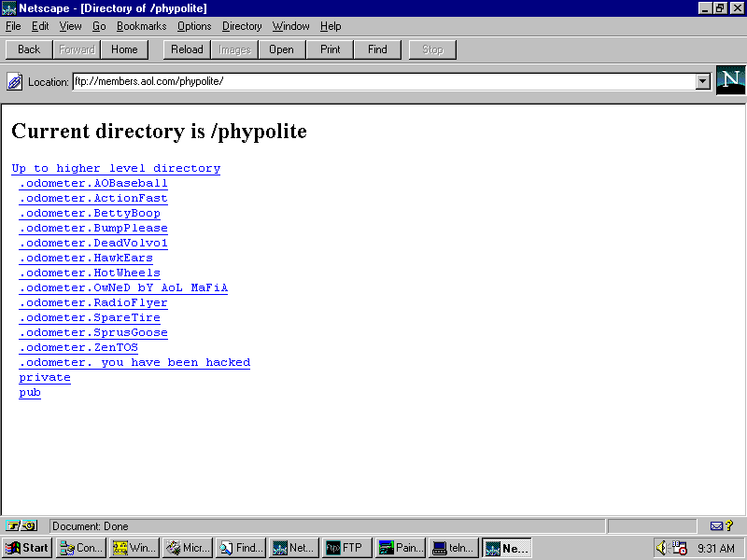Click the Find toolbar button
Image resolution: width=747 pixels, height=560 pixels.
pos(377,49)
